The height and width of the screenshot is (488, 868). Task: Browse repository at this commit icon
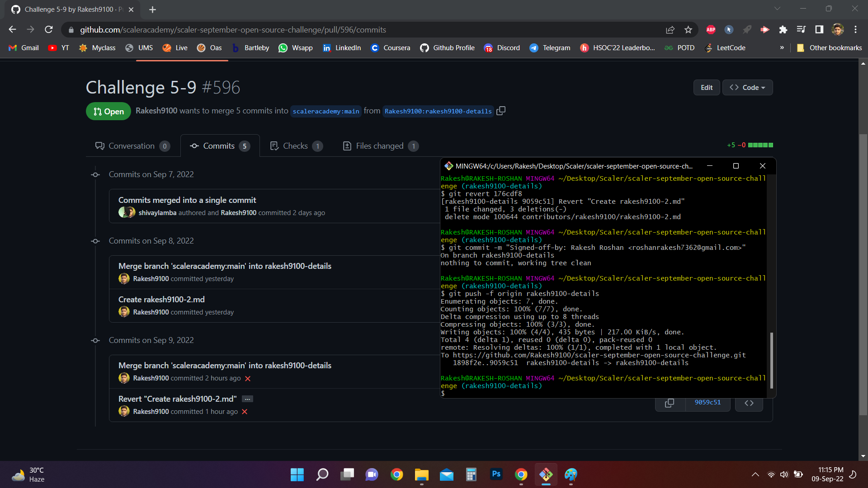click(x=749, y=403)
